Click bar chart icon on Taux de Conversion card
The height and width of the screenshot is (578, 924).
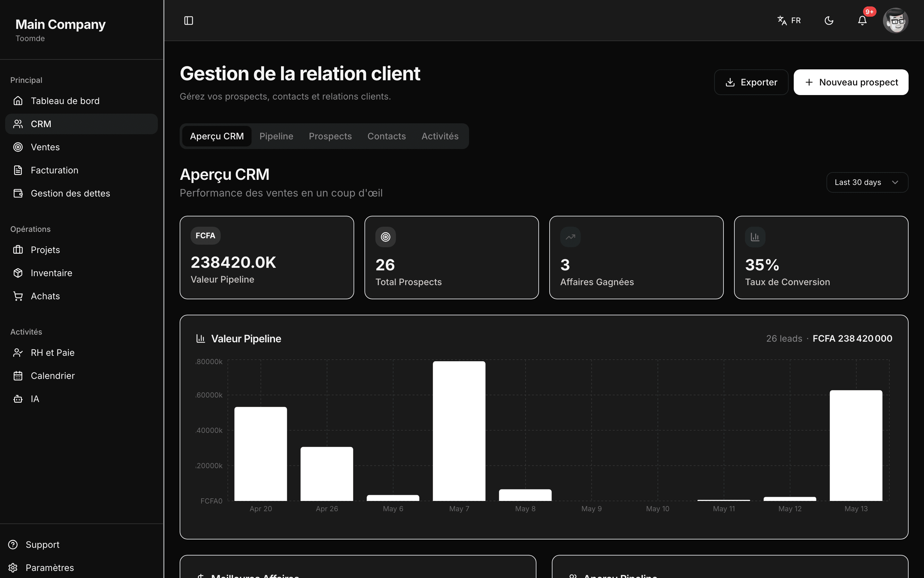(755, 237)
